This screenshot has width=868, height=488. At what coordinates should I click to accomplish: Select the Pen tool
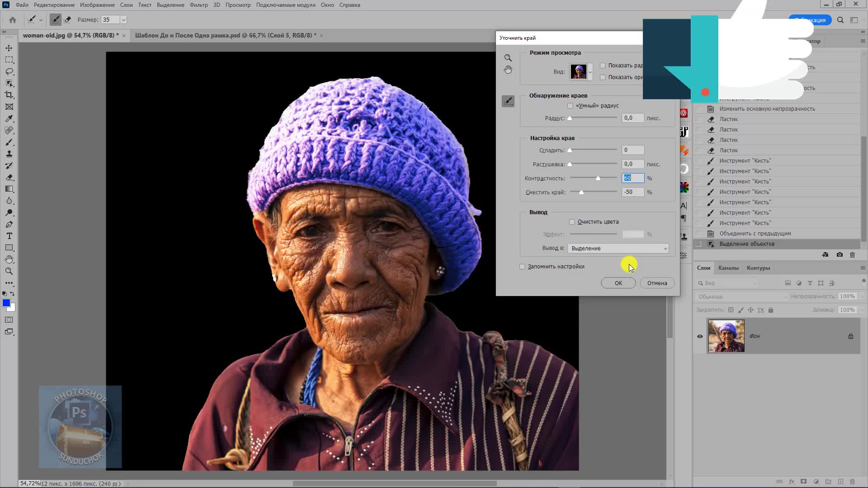(9, 224)
